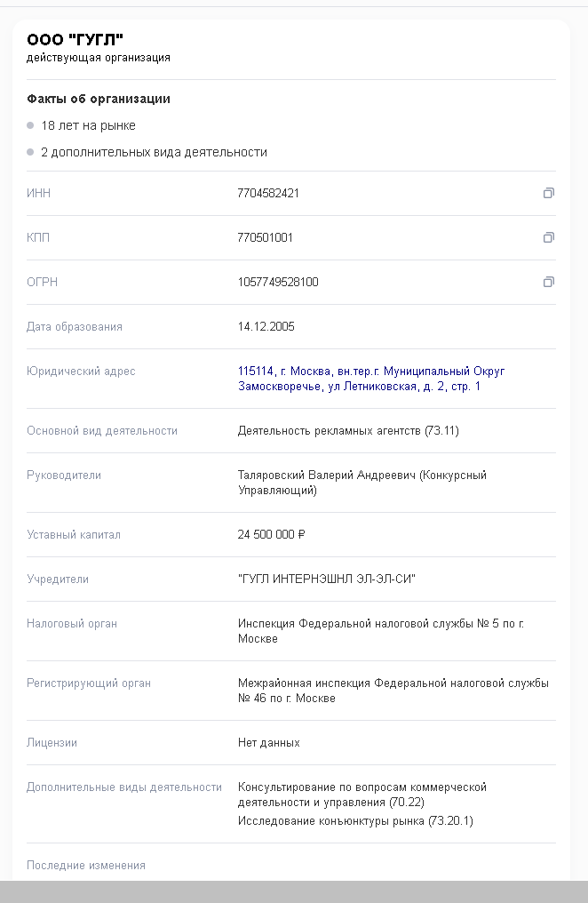
Task: Click the tax authority Инспекция № 5 text
Action: [x=381, y=631]
